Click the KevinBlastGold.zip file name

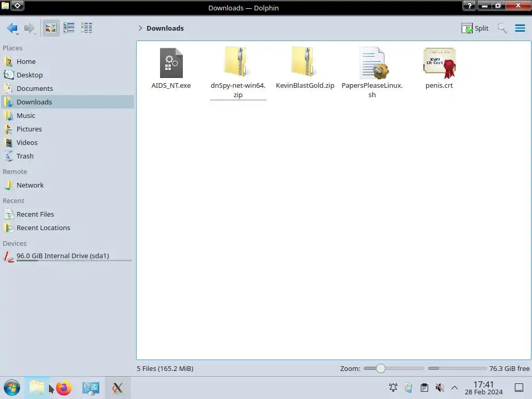(305, 86)
